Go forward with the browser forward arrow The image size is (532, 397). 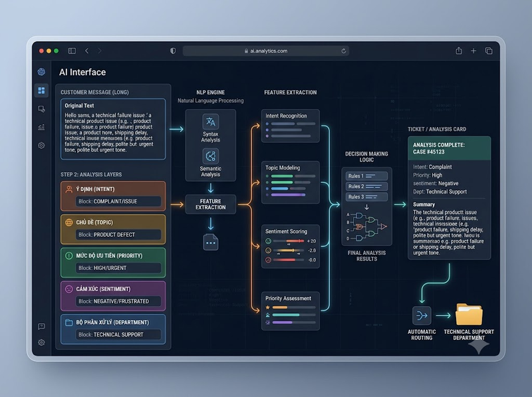coord(99,51)
